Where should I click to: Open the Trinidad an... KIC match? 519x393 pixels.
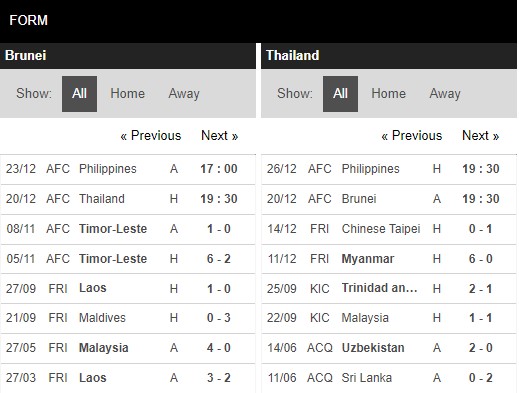click(389, 288)
